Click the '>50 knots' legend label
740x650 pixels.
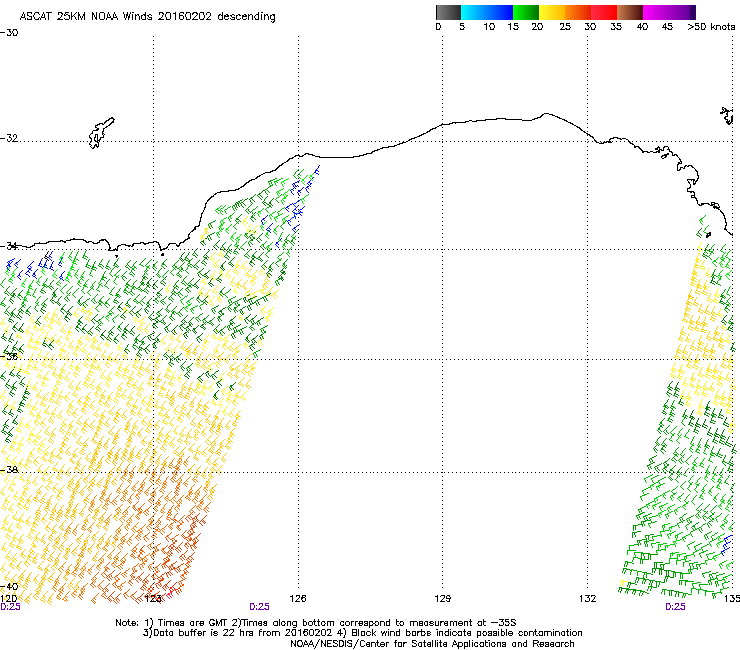(x=711, y=27)
